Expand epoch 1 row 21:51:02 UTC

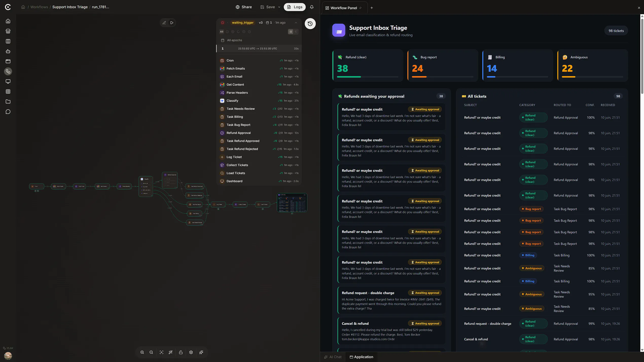tap(259, 49)
